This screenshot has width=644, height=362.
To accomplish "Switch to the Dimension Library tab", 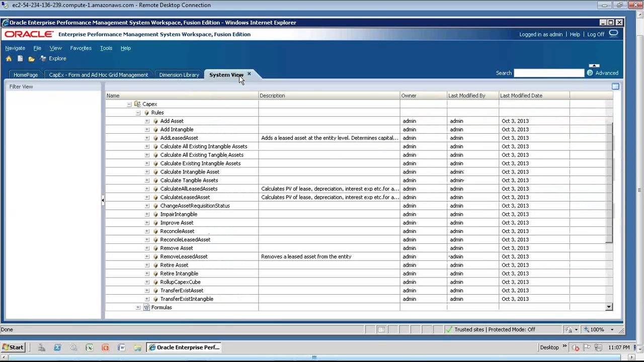I will coord(179,74).
